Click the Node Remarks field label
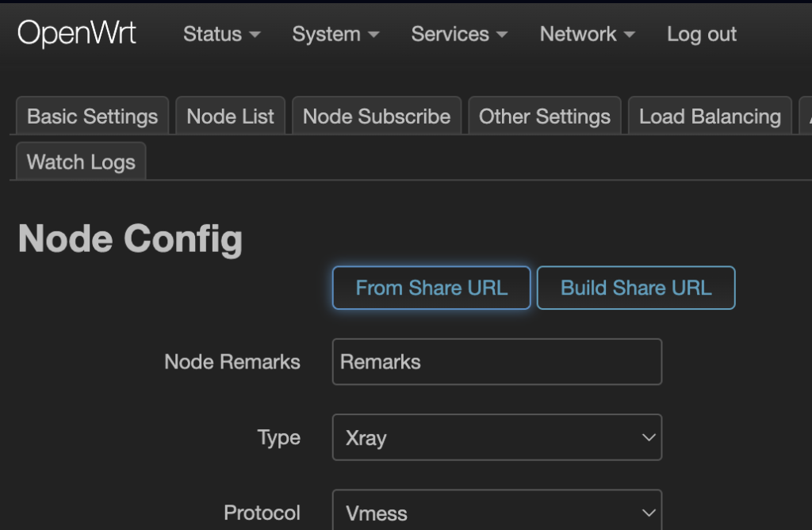 (x=232, y=362)
